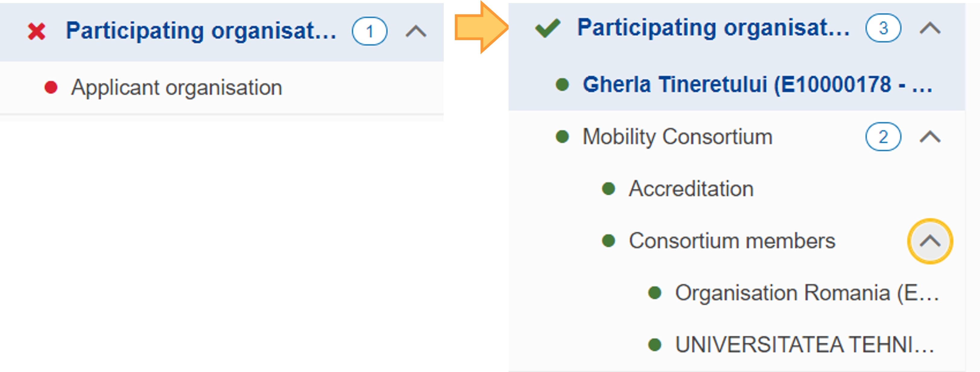The width and height of the screenshot is (980, 372).
Task: Select Gherla Tineretului organisation entry
Action: coord(757,85)
